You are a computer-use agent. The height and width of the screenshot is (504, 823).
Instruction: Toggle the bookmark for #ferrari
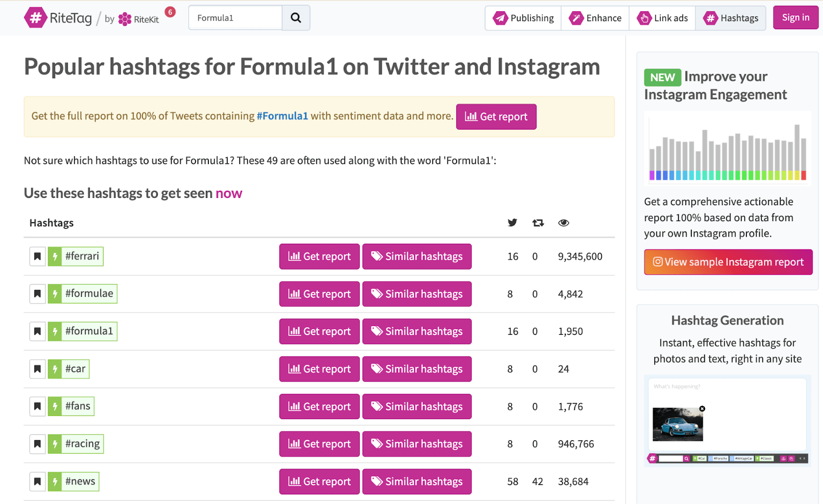click(x=37, y=256)
